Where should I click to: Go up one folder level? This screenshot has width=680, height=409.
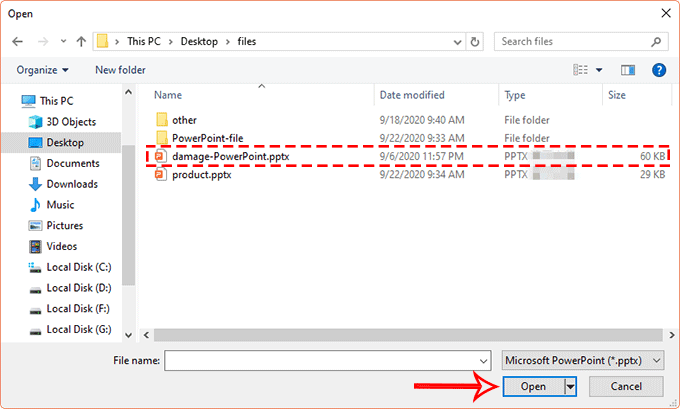pyautogui.click(x=81, y=42)
